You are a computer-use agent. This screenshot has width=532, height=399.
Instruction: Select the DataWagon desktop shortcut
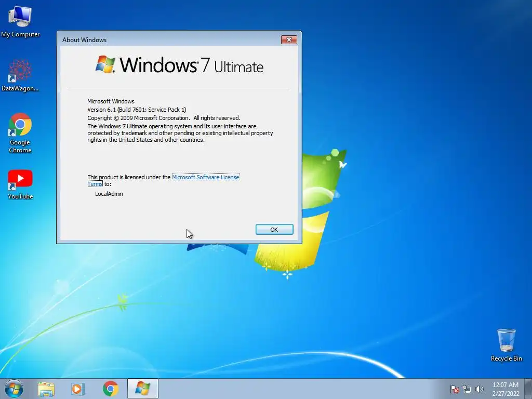tap(20, 76)
